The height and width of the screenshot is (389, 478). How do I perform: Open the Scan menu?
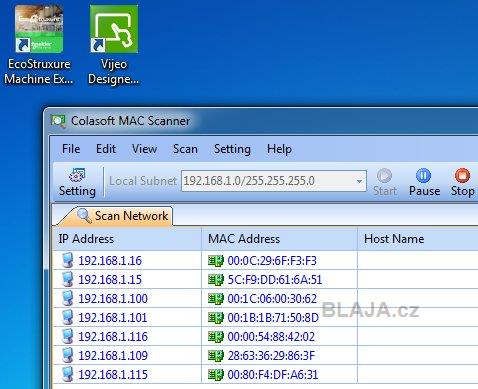click(185, 149)
